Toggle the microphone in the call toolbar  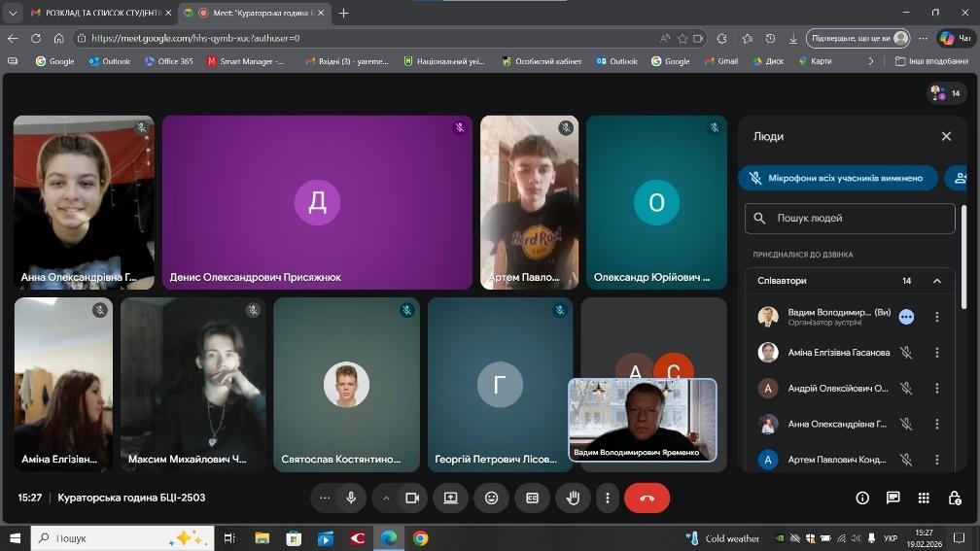(x=351, y=498)
